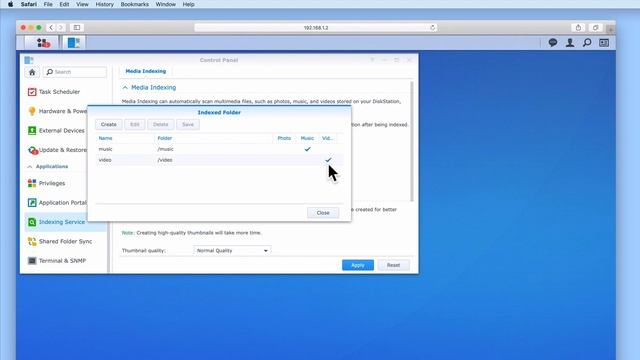Click Save in Indexed Folder dialog
640x360 pixels.
pyautogui.click(x=188, y=124)
